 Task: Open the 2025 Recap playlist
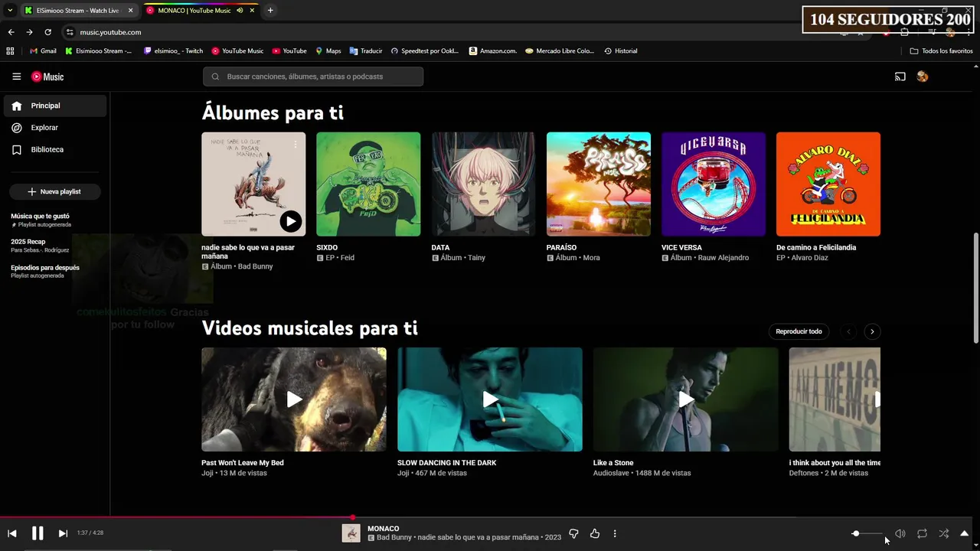tap(40, 245)
